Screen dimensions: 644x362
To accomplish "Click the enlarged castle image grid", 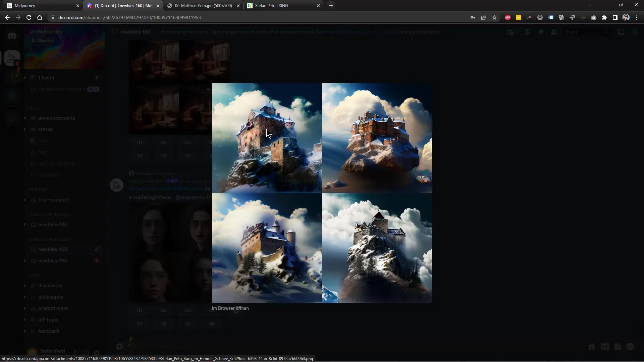I will tap(322, 193).
